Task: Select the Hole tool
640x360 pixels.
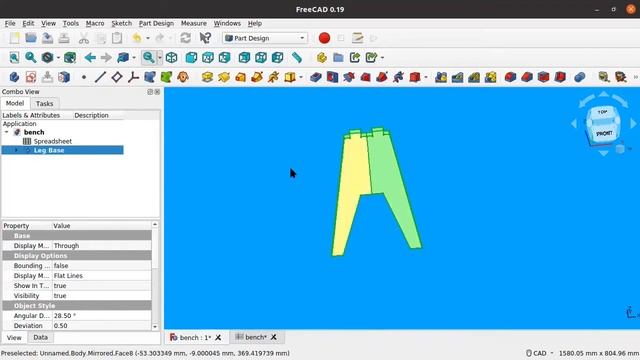Action: (332, 77)
